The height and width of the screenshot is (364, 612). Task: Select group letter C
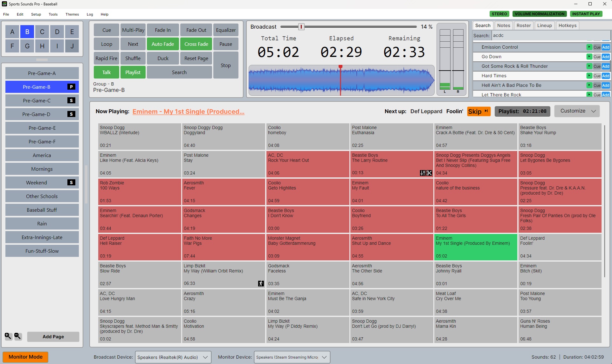tap(42, 32)
